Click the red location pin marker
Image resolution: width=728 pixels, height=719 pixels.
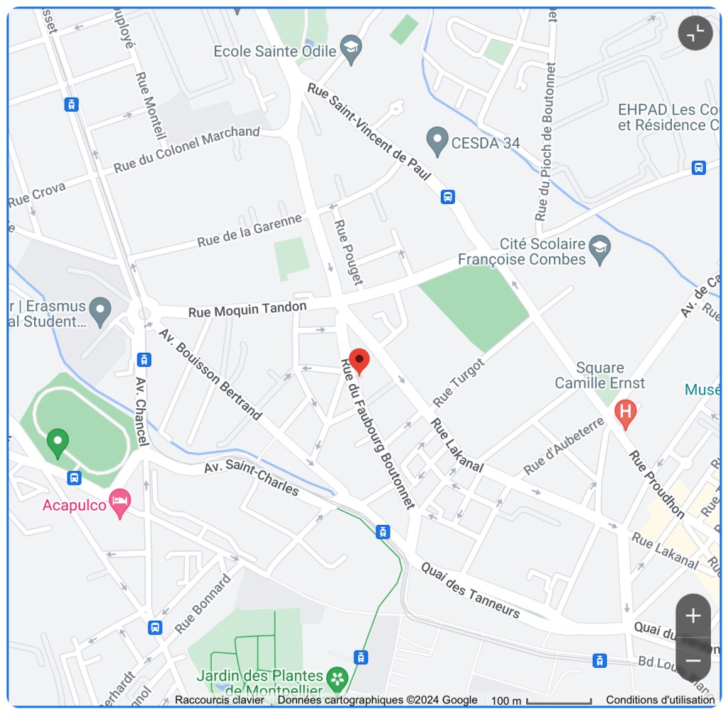pyautogui.click(x=359, y=361)
